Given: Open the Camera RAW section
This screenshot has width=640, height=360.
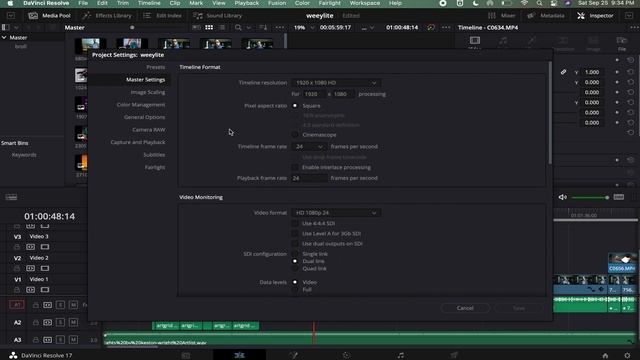Looking at the screenshot, I should tap(149, 130).
